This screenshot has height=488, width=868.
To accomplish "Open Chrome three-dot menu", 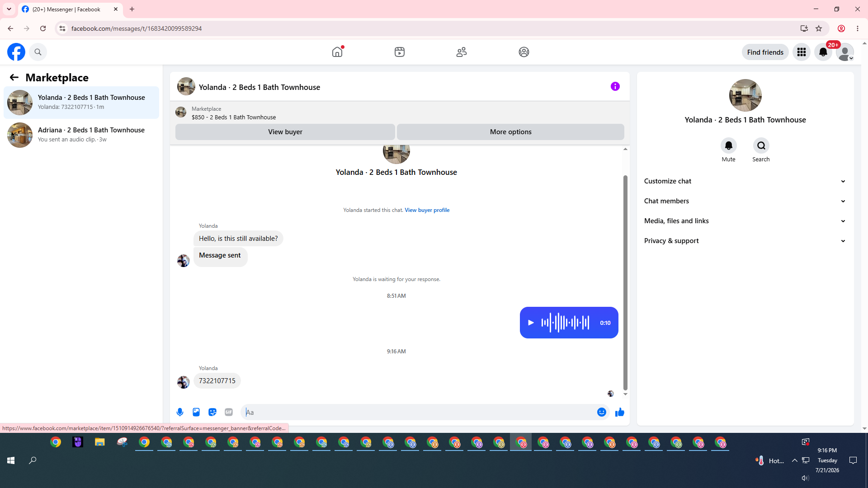I will click(x=858, y=28).
